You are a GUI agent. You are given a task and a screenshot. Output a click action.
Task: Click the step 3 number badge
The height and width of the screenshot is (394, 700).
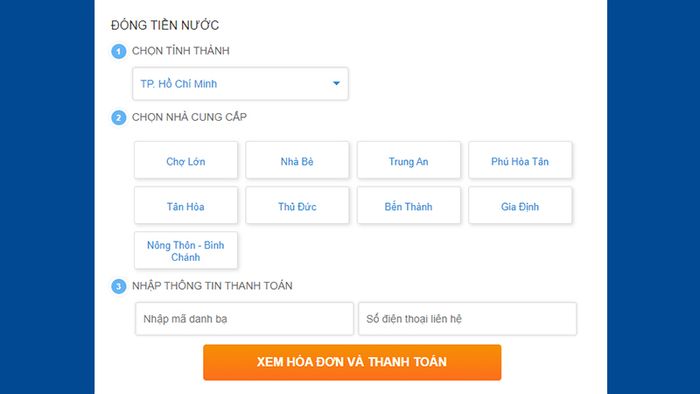[x=118, y=286]
